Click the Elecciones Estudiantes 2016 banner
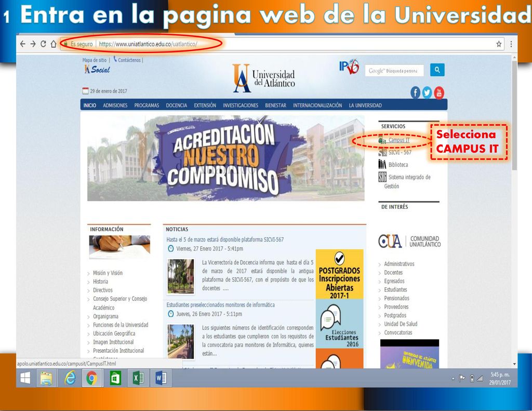 coord(339,323)
